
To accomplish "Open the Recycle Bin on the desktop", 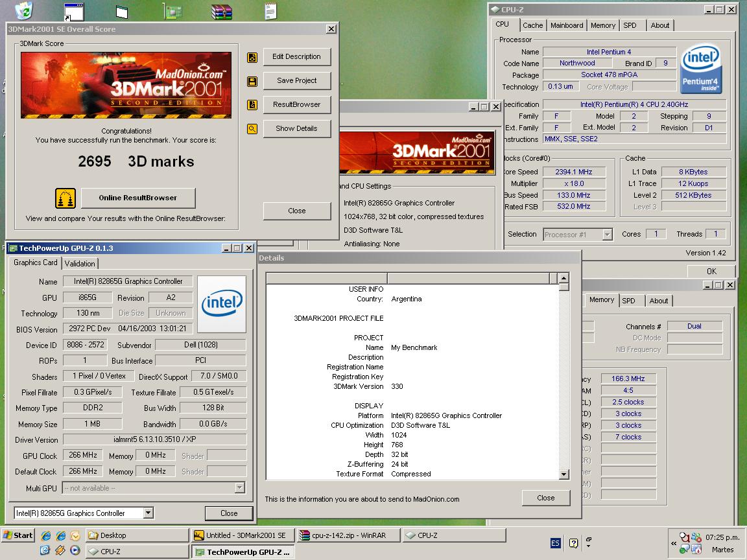I will [24, 10].
